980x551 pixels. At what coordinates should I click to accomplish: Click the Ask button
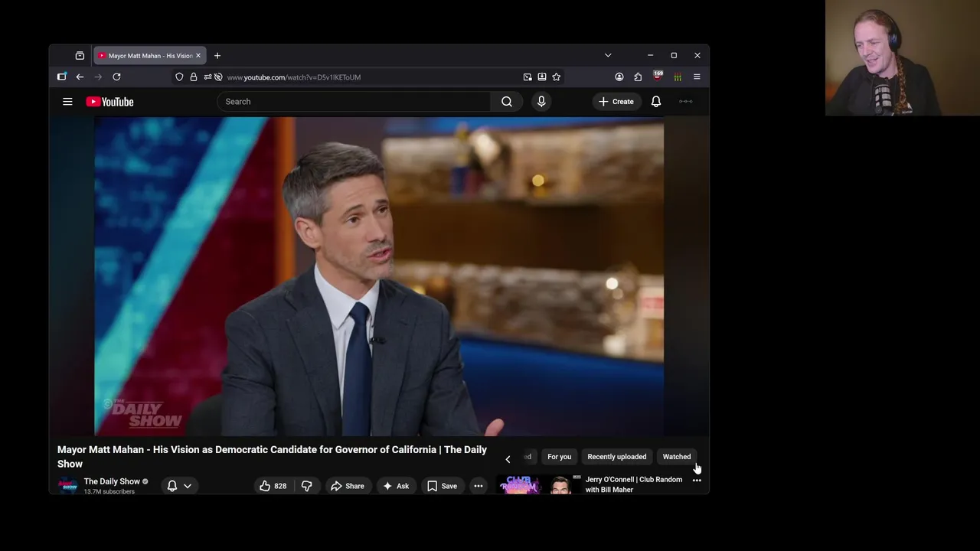tap(396, 486)
